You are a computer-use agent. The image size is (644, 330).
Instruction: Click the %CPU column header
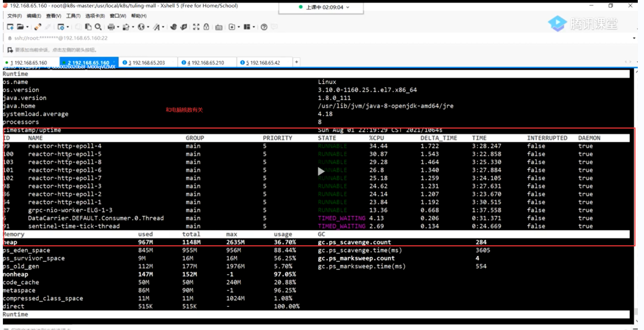377,138
